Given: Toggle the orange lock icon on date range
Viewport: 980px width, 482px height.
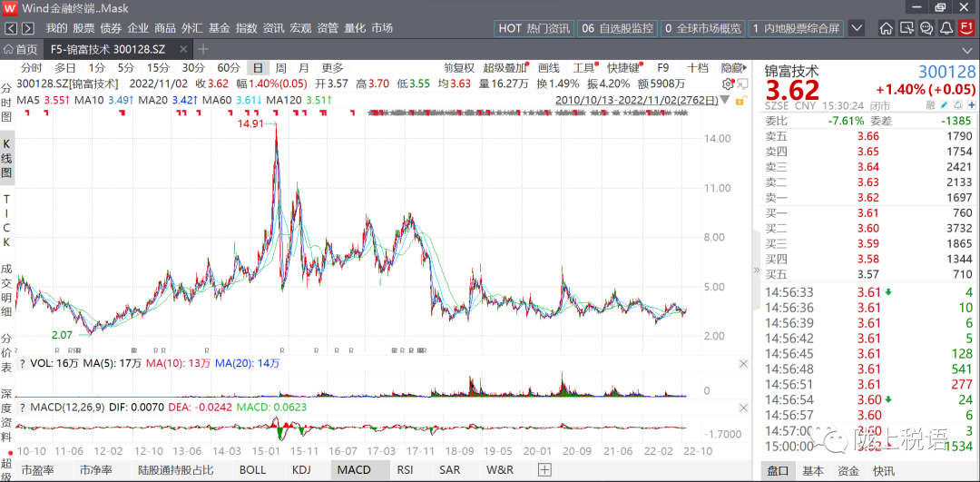Looking at the screenshot, I should 740,100.
